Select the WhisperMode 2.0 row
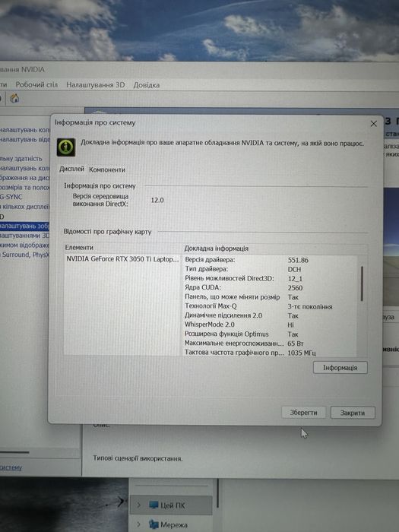 point(270,325)
